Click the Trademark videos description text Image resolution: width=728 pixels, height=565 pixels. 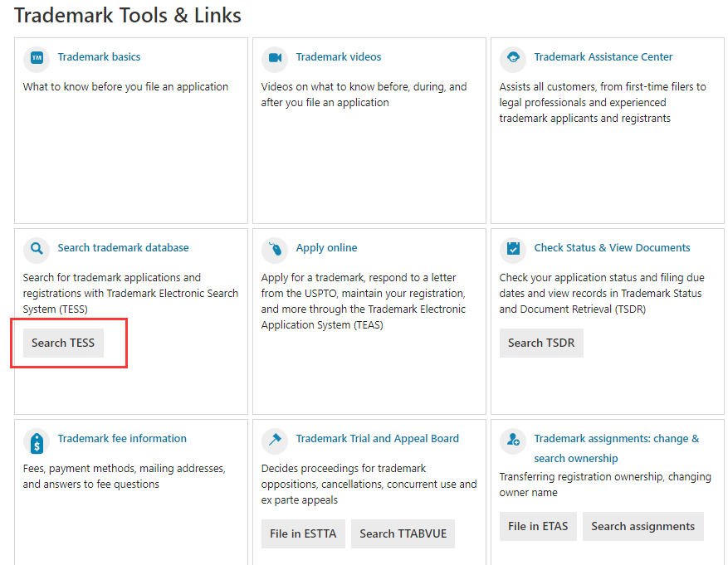(364, 95)
